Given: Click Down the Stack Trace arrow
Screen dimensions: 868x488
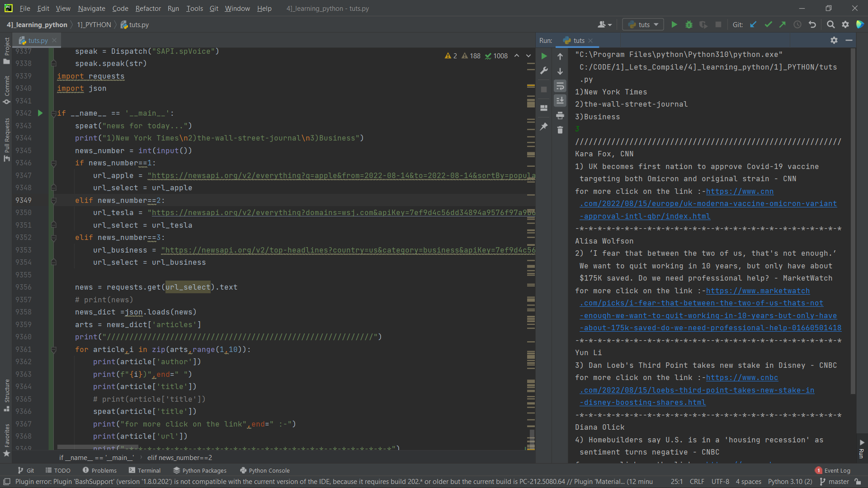Looking at the screenshot, I should coord(560,71).
